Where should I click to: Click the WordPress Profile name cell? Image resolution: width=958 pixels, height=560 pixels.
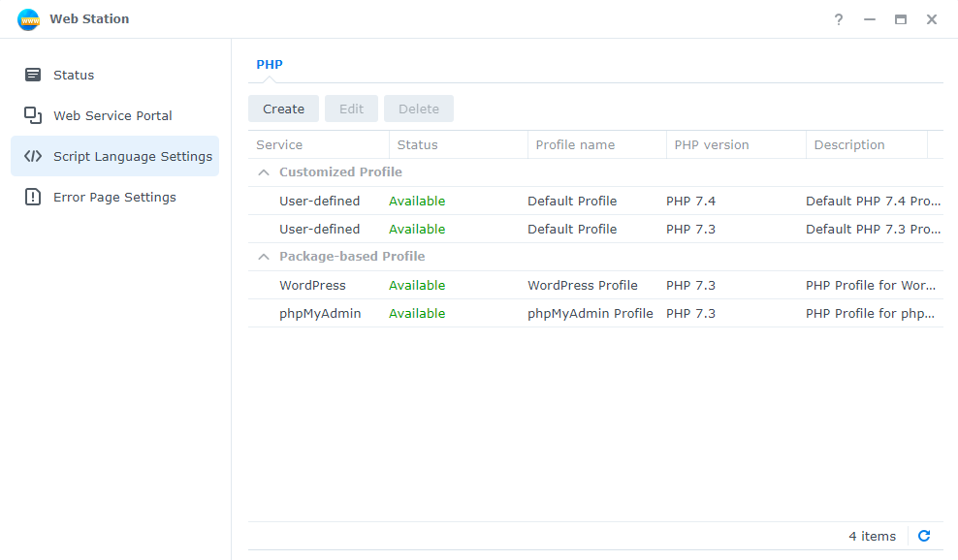(x=582, y=285)
